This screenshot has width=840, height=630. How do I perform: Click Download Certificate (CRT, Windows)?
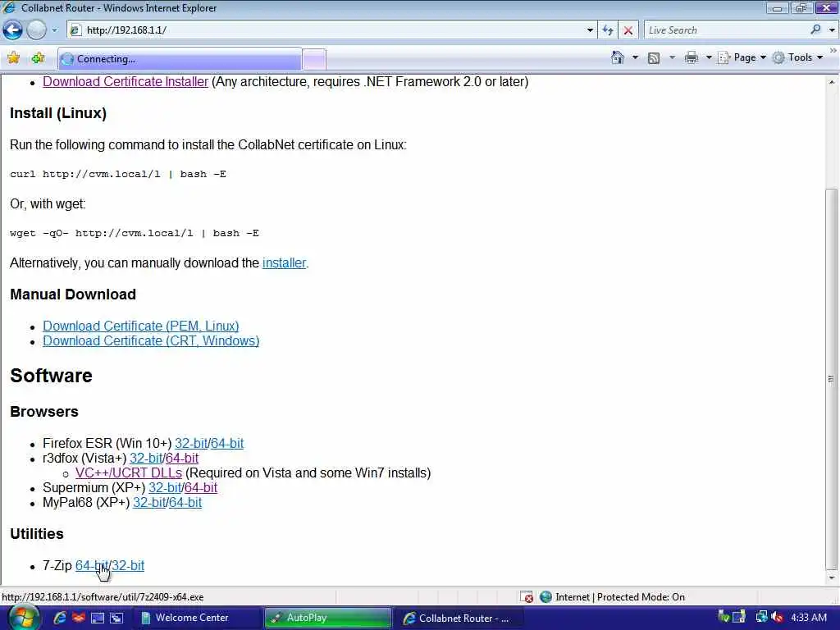(x=151, y=340)
